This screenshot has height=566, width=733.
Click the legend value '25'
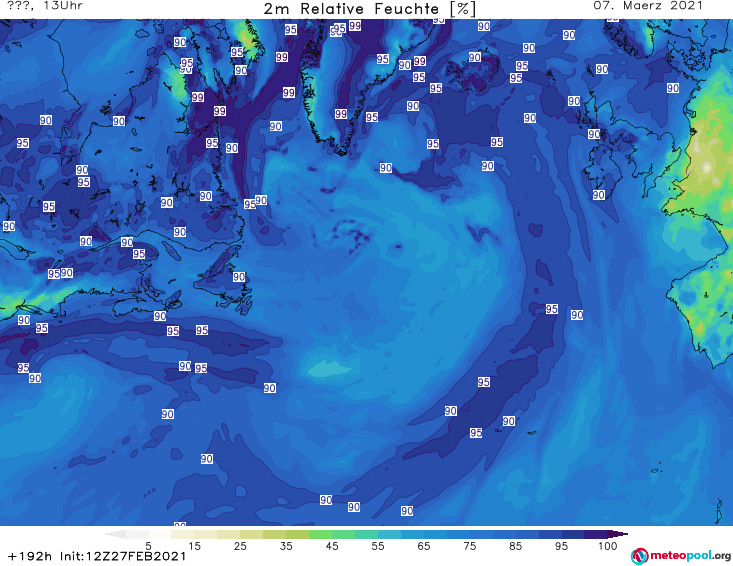click(240, 546)
